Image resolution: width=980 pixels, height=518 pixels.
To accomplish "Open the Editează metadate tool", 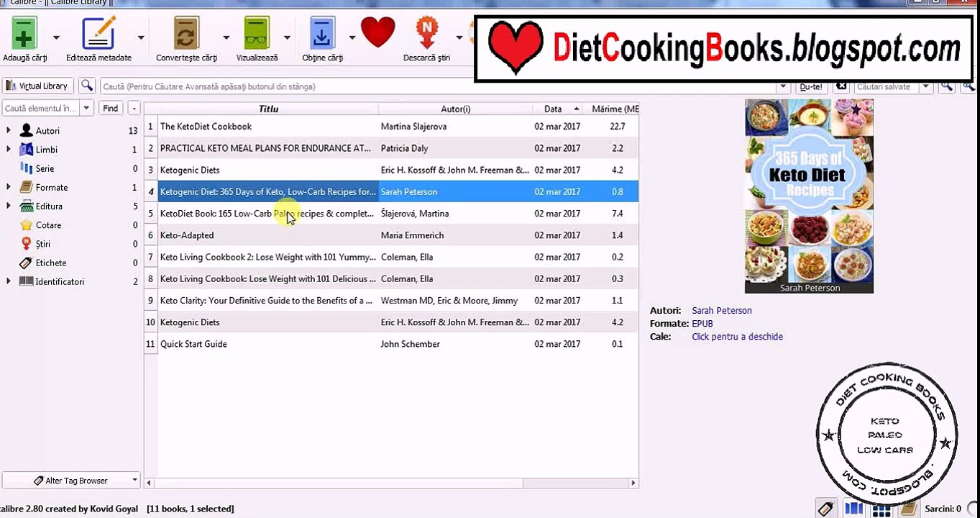I will (x=99, y=33).
